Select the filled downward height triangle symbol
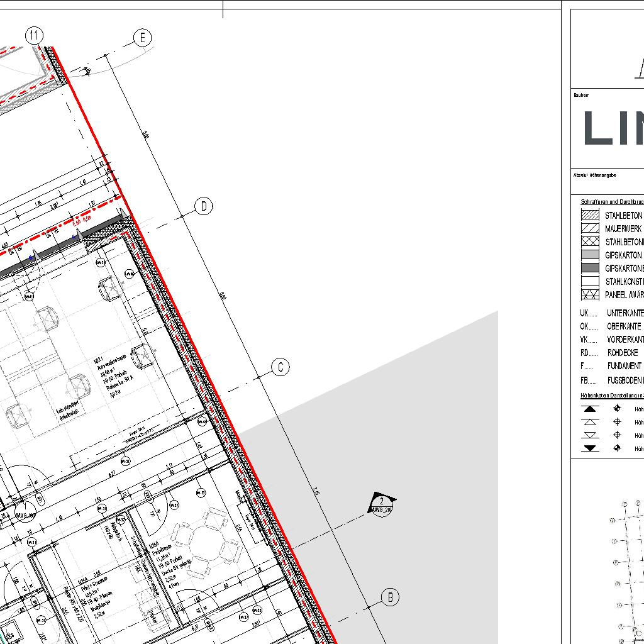Image resolution: width=644 pixels, height=644 pixels. click(x=590, y=448)
